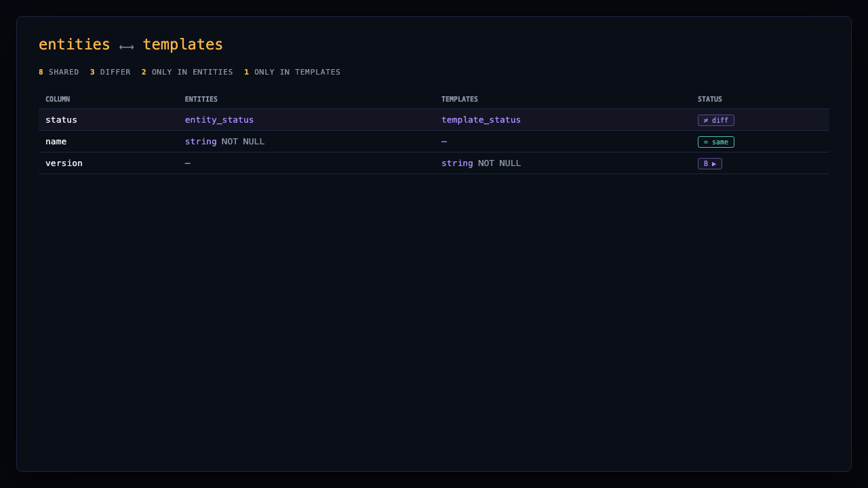The height and width of the screenshot is (488, 868).
Task: Click the COLUMN table header
Action: coord(58,99)
